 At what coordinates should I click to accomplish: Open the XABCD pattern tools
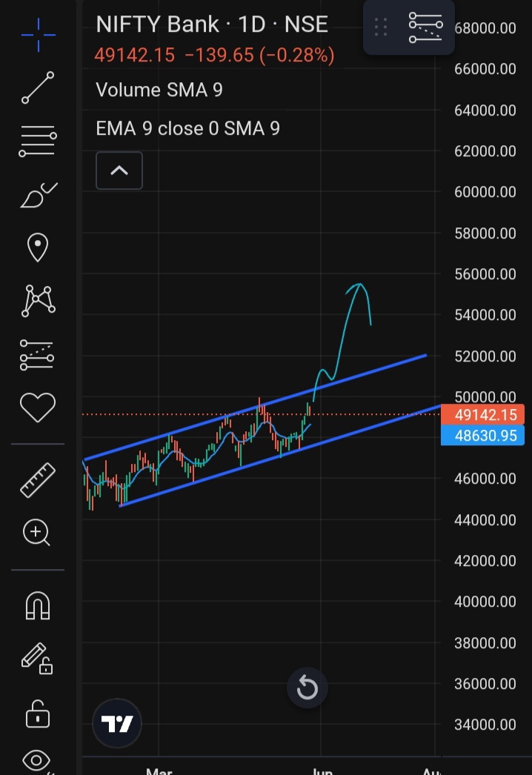tap(37, 301)
